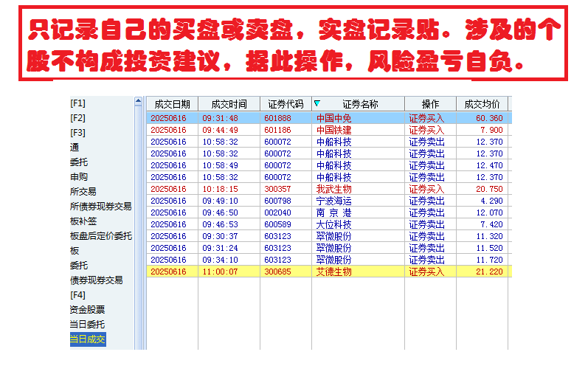Select the 通 sidebar entry
The image size is (588, 380).
(x=75, y=148)
